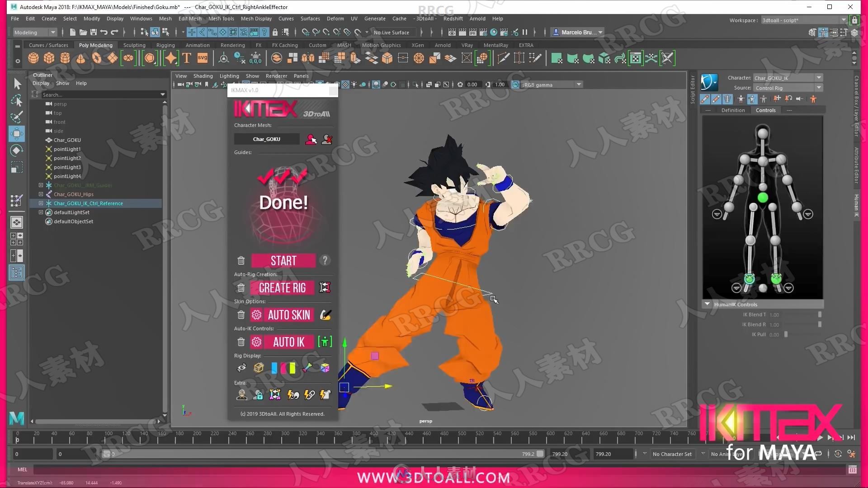868x488 pixels.
Task: Select the Select tool arrow in toolbox
Action: coord(17,84)
